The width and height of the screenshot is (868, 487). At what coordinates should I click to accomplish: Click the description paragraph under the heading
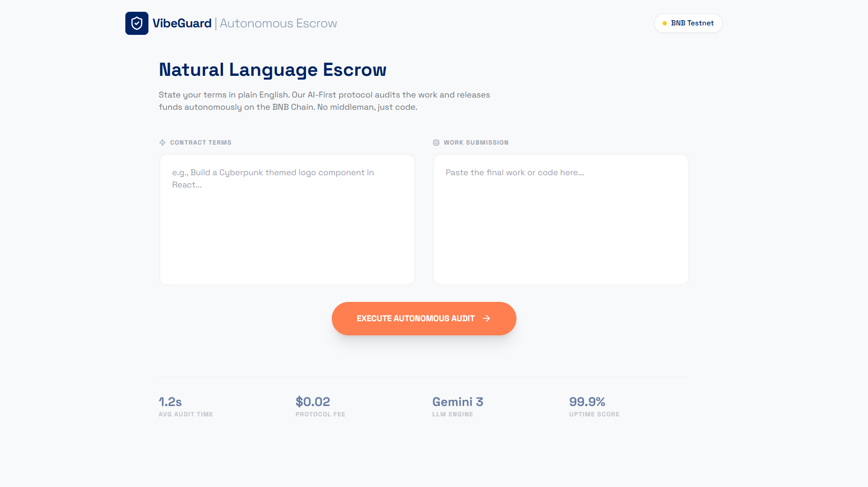(x=324, y=101)
